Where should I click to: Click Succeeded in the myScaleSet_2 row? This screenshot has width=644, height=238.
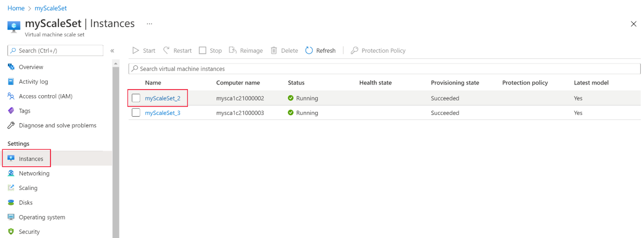click(445, 98)
